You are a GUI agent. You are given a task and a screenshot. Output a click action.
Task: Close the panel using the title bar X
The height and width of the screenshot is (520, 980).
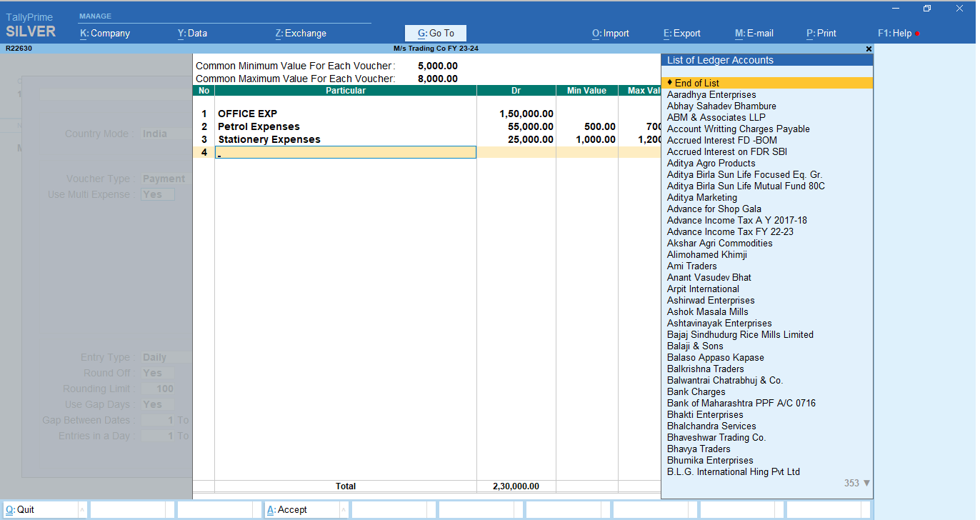coord(869,49)
